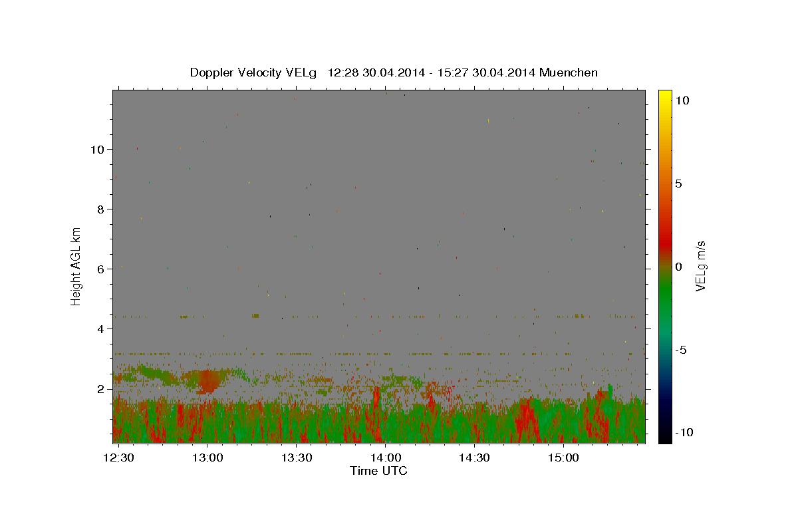Image resolution: width=798 pixels, height=532 pixels.
Task: Click the 'VELg m/s' colorbar label
Action: point(700,266)
